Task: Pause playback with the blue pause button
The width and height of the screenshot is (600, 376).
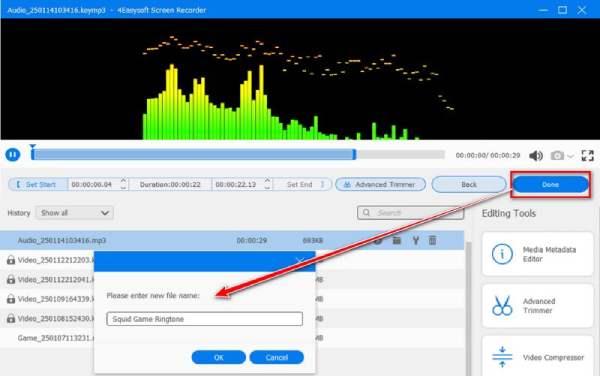Action: click(13, 155)
